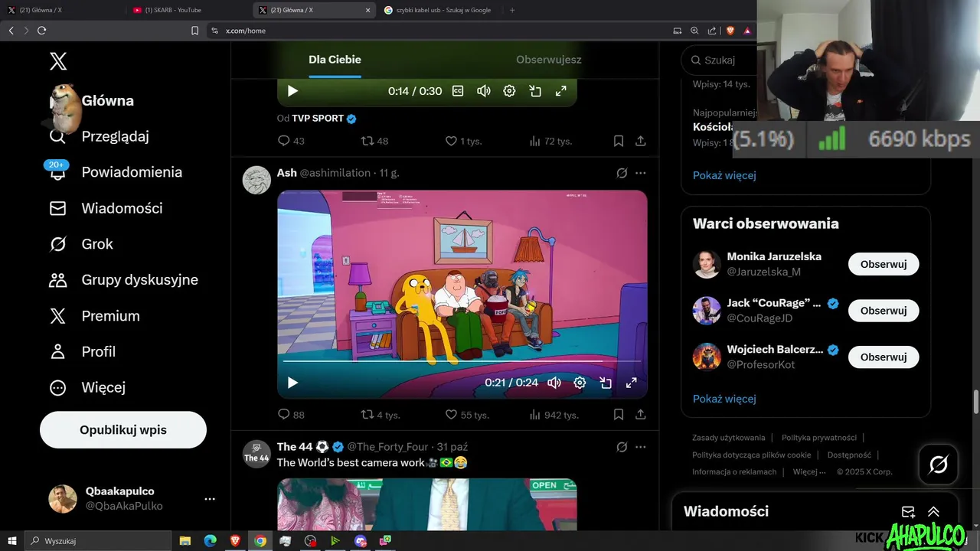
Task: Open Windows Start menu
Action: click(x=11, y=541)
